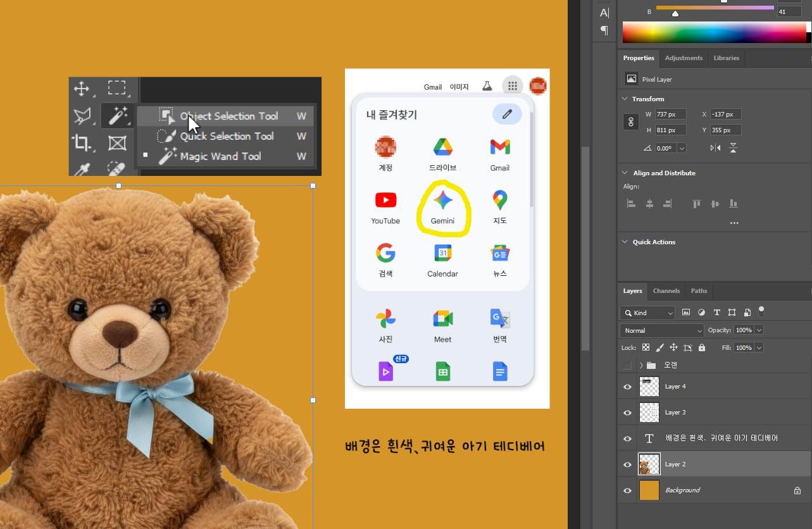Expand the 오엔 layer group

641,365
